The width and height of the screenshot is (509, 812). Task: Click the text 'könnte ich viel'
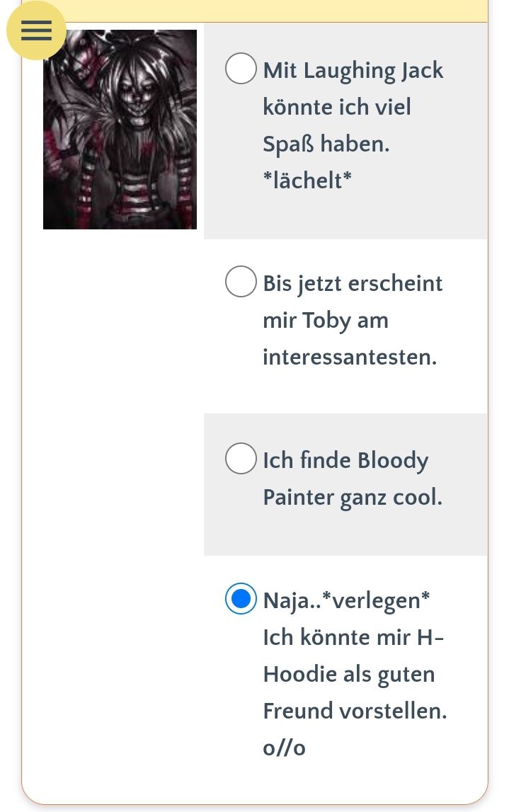tap(337, 107)
